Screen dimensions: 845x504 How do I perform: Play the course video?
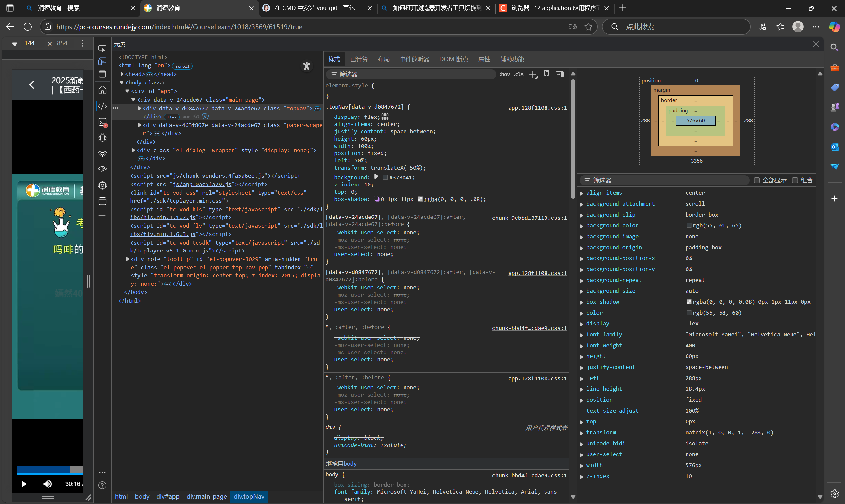coord(24,484)
